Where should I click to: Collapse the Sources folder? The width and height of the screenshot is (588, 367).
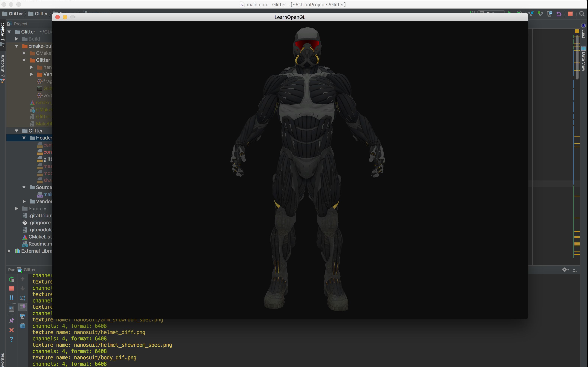24,187
